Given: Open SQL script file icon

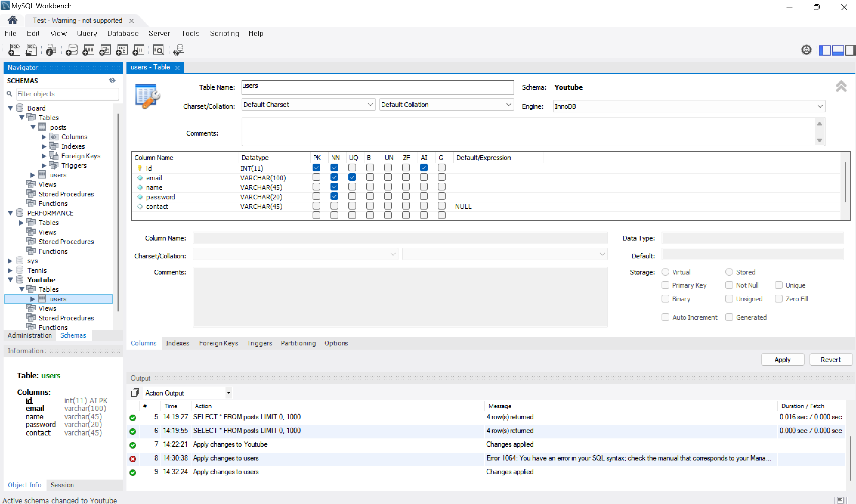Looking at the screenshot, I should point(31,50).
